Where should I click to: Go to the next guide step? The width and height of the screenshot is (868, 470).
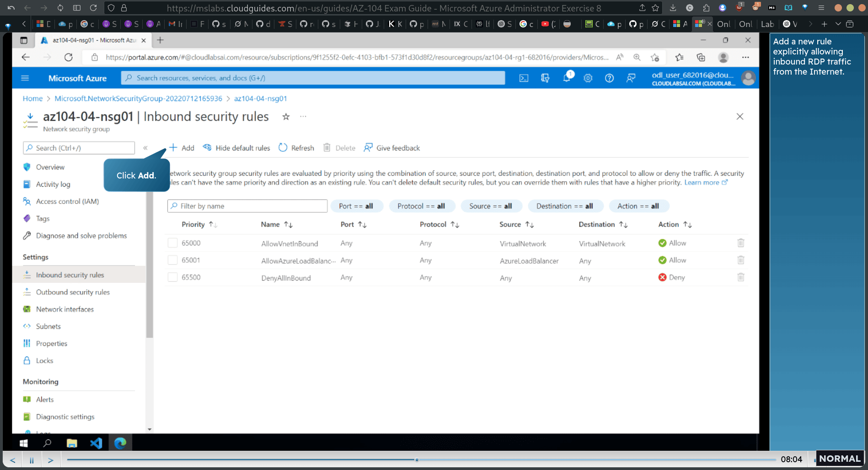tap(51, 460)
